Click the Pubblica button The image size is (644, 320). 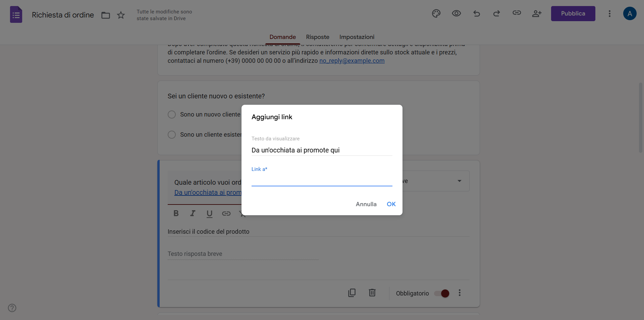pyautogui.click(x=573, y=13)
